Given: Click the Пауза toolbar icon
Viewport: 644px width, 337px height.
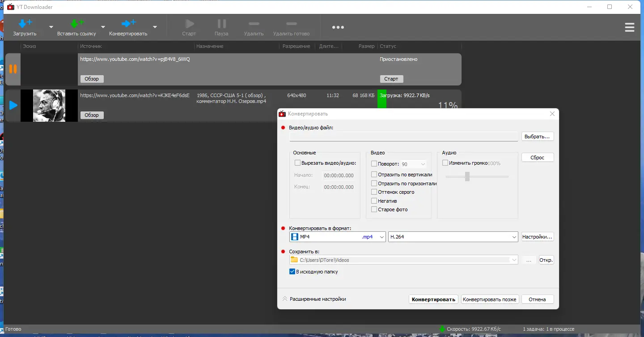Looking at the screenshot, I should point(221,24).
